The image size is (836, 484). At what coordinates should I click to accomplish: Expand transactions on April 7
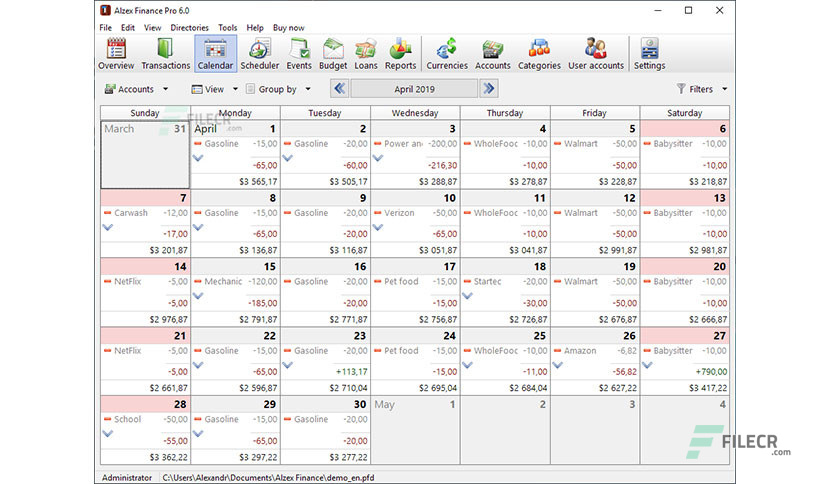[108, 228]
